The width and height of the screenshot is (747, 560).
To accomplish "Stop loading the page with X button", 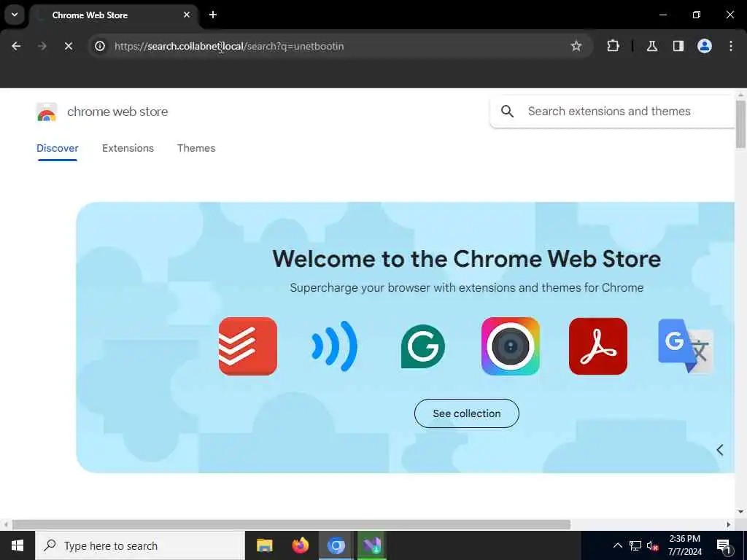I will click(68, 46).
